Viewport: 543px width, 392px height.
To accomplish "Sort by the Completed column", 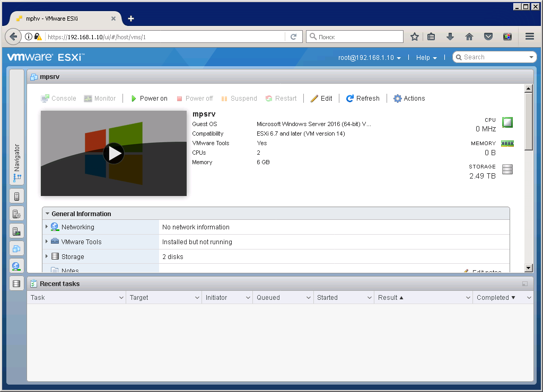I will click(496, 298).
